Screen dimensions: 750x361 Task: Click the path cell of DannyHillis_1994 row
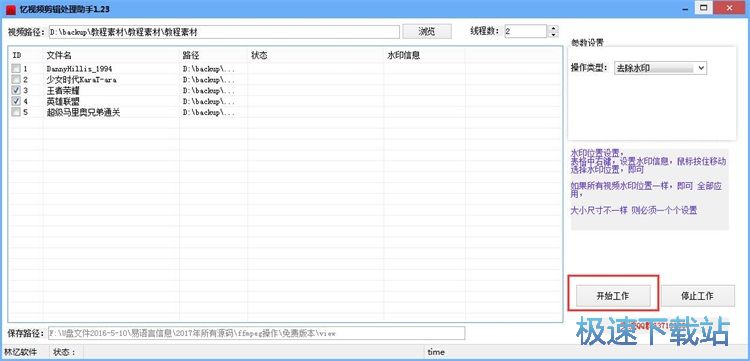point(209,69)
